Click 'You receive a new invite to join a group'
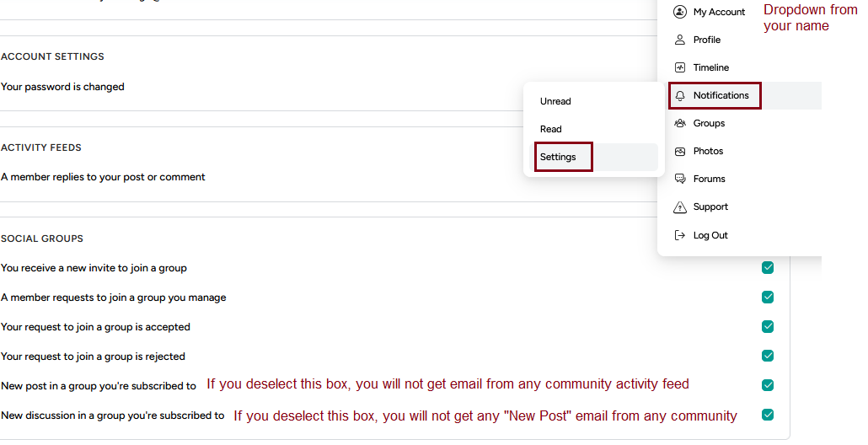 tap(94, 268)
